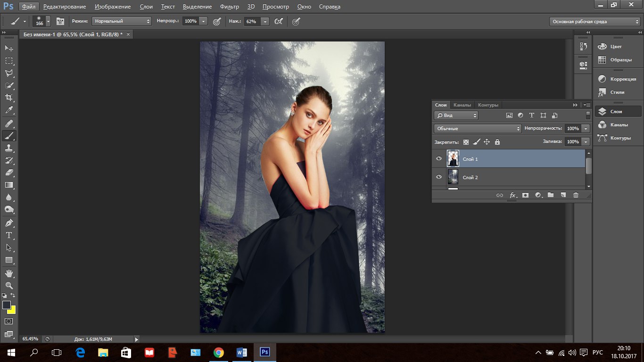Create a new layer

pyautogui.click(x=563, y=195)
